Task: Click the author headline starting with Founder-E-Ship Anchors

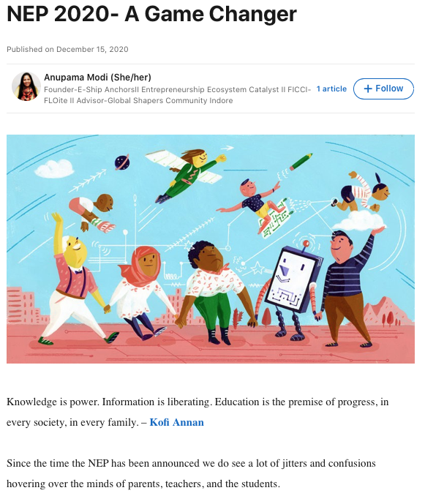Action: (177, 95)
